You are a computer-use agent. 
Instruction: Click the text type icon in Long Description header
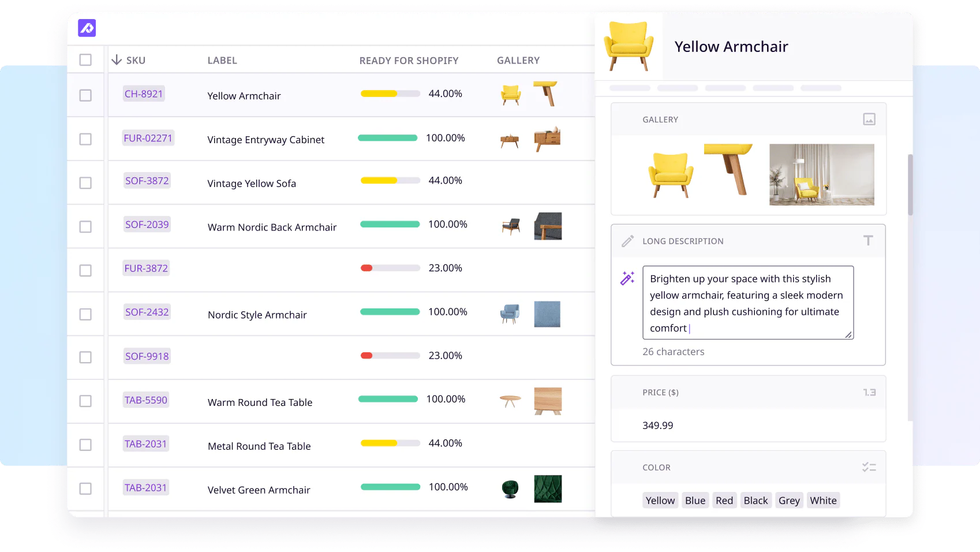pyautogui.click(x=868, y=241)
